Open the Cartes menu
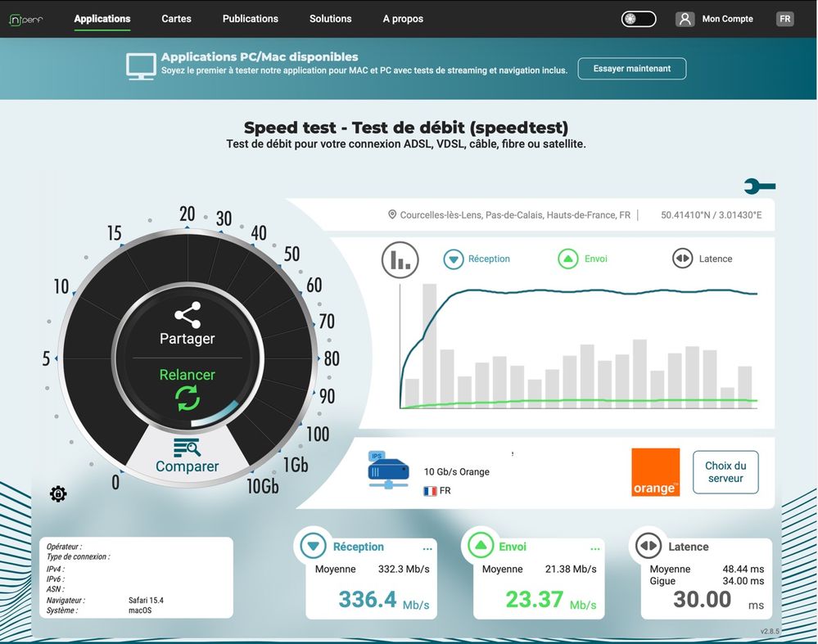818x644 pixels. (x=176, y=19)
